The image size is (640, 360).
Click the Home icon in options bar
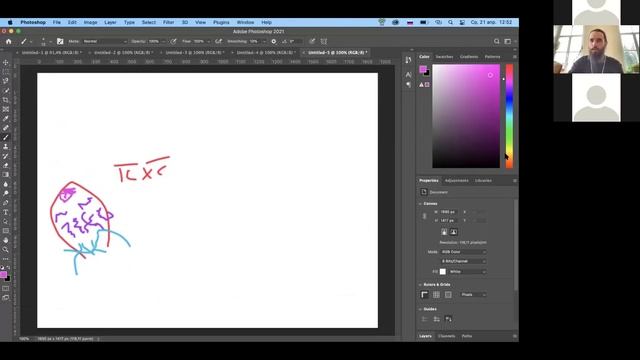[x=9, y=41]
